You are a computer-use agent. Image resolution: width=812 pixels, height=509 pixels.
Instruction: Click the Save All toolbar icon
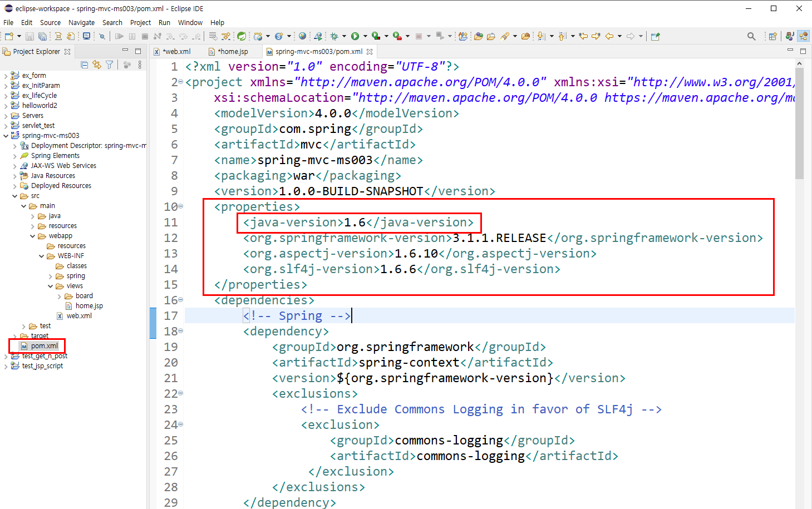point(42,36)
